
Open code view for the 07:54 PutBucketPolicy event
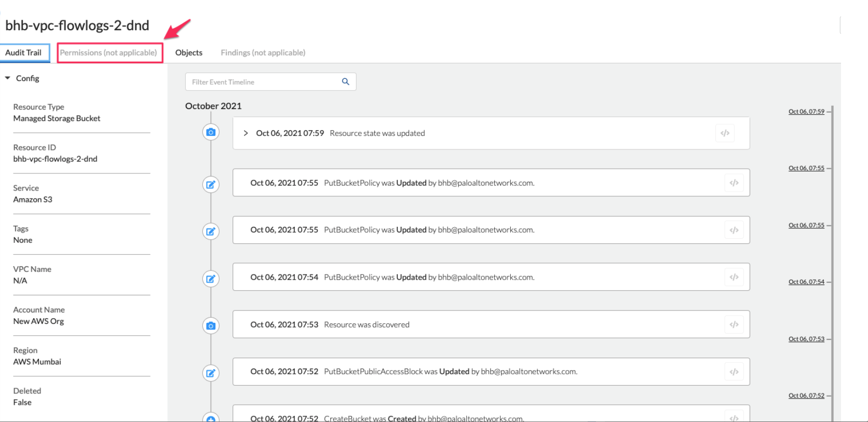[734, 277]
